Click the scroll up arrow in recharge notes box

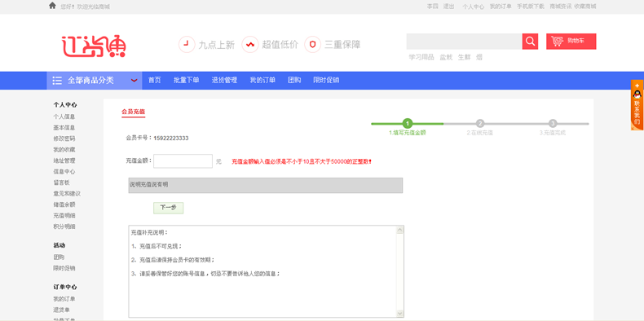(x=399, y=231)
